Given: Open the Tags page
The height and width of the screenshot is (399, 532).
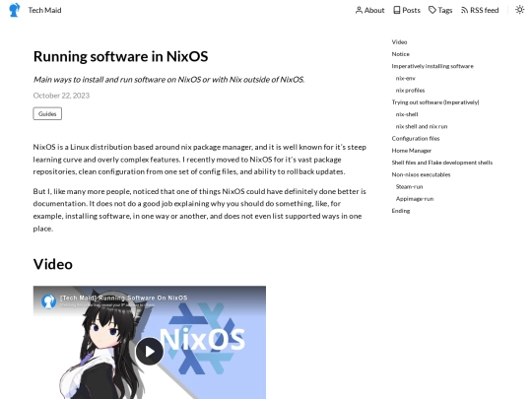Looking at the screenshot, I should pyautogui.click(x=440, y=10).
